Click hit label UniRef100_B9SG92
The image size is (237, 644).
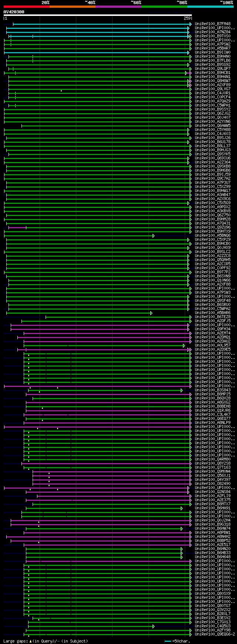coord(213,65)
